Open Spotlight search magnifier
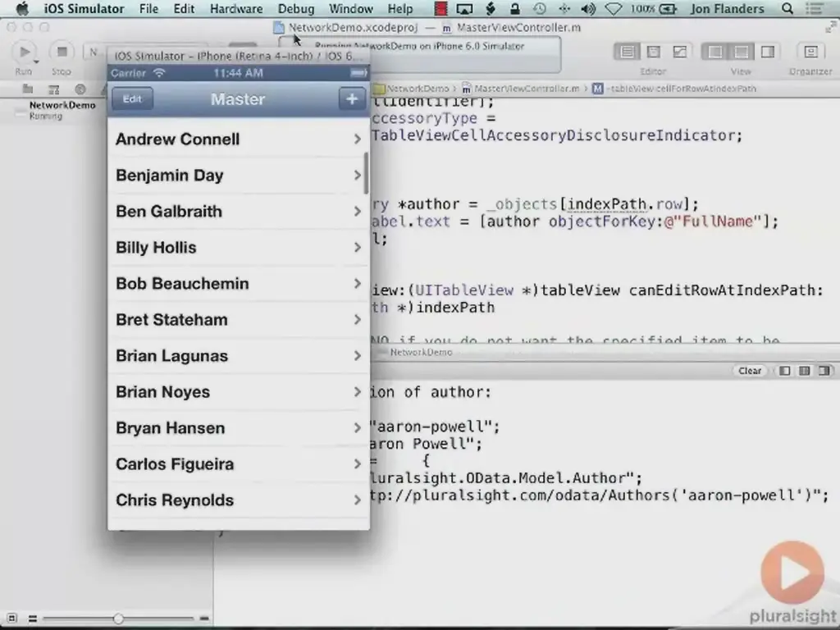Image resolution: width=840 pixels, height=630 pixels. 787,8
